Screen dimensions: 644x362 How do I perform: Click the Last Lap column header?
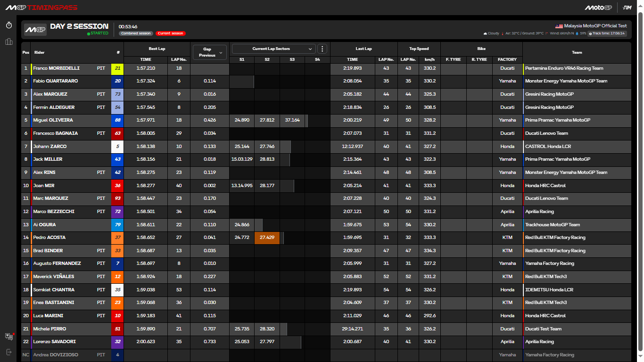[x=363, y=49]
